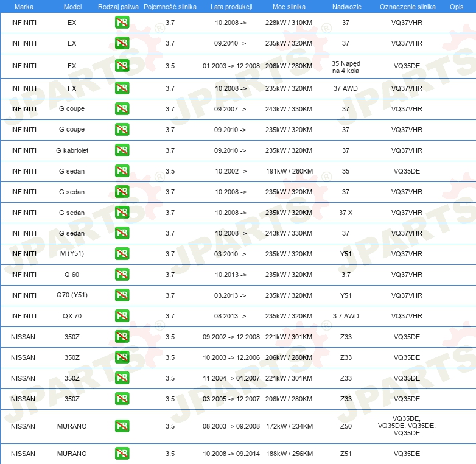Select the 03.2010 -> production date cell
Viewport: 476px width, 464px height.
point(230,254)
